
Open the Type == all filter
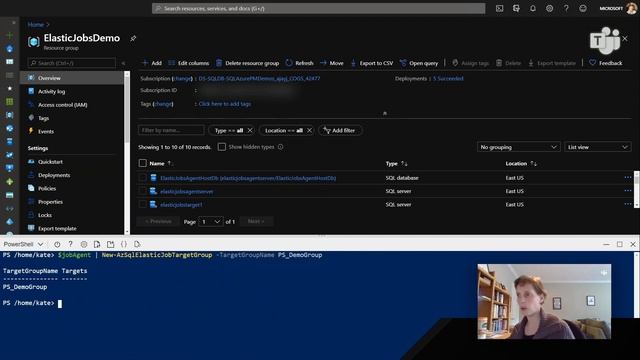coord(229,131)
